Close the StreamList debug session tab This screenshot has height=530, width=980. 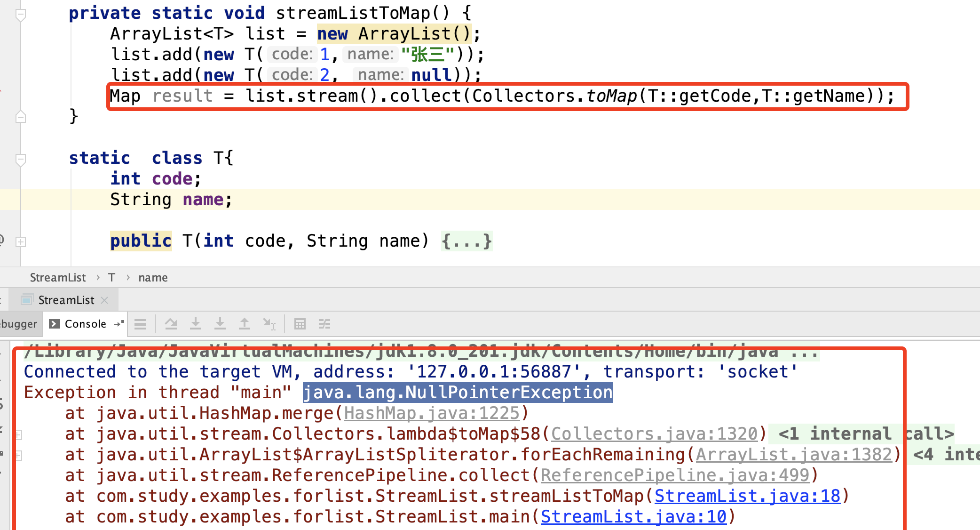105,300
